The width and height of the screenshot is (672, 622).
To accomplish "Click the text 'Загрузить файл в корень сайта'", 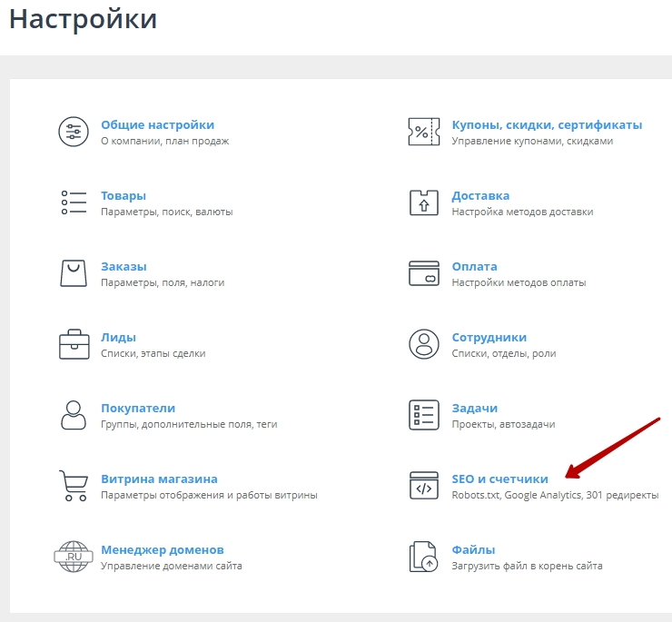I will [x=527, y=566].
